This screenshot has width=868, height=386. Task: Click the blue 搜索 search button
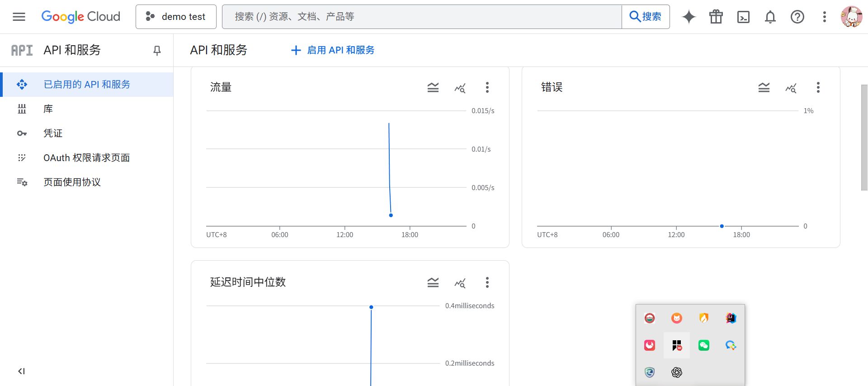(x=646, y=17)
